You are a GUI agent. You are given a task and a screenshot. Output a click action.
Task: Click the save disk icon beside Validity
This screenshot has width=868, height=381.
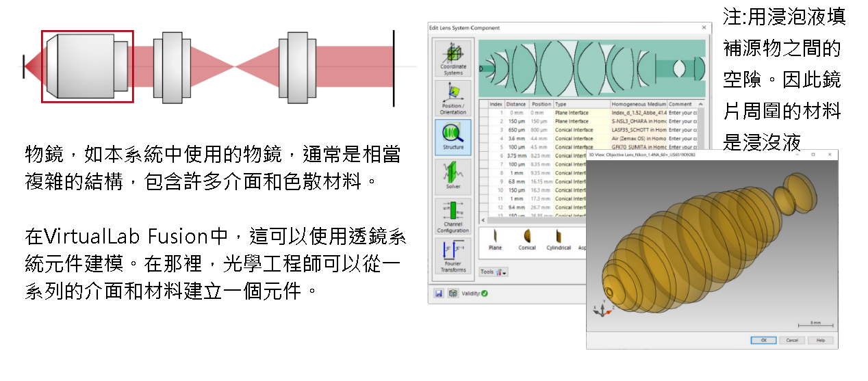[438, 293]
